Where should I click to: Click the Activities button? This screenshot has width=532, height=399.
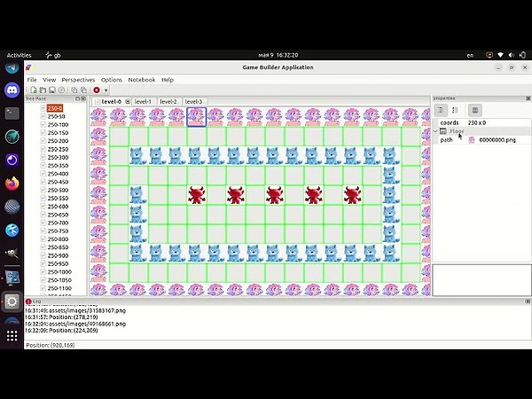coord(19,55)
